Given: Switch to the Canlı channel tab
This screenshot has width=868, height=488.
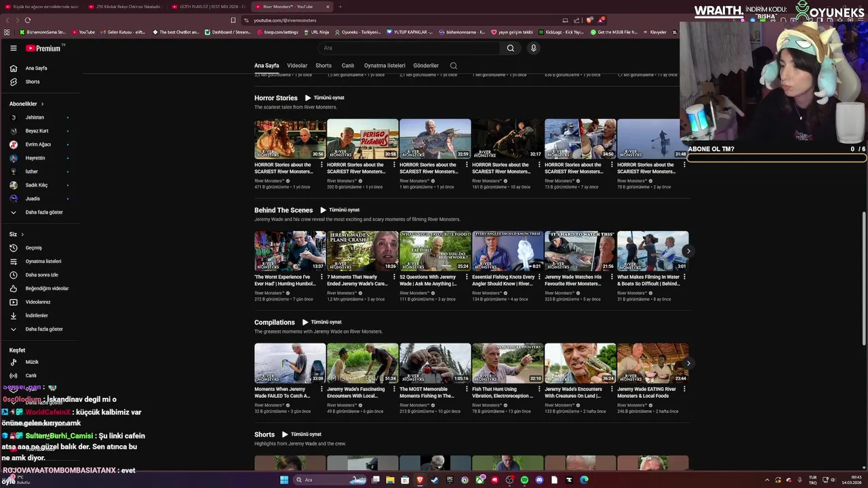Looking at the screenshot, I should 348,66.
